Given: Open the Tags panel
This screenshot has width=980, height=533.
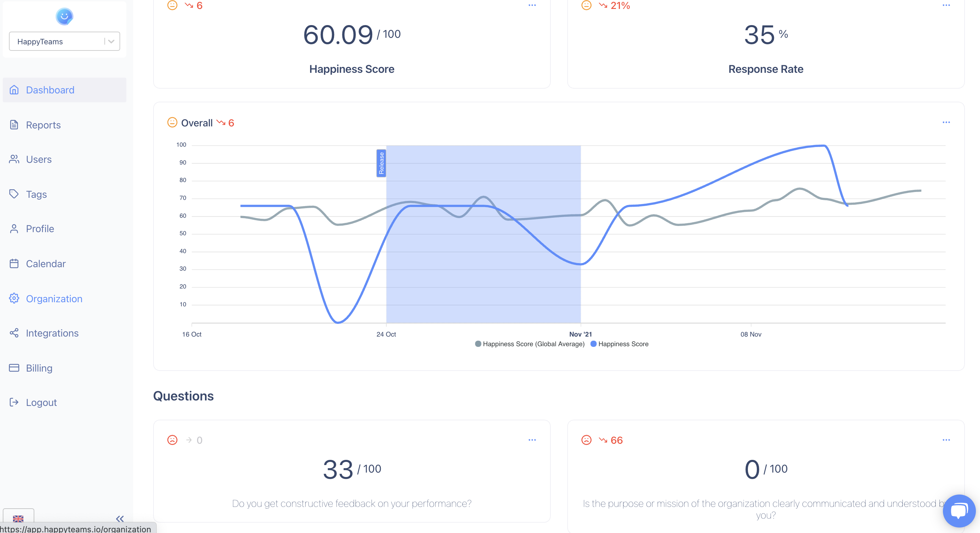Looking at the screenshot, I should point(36,194).
